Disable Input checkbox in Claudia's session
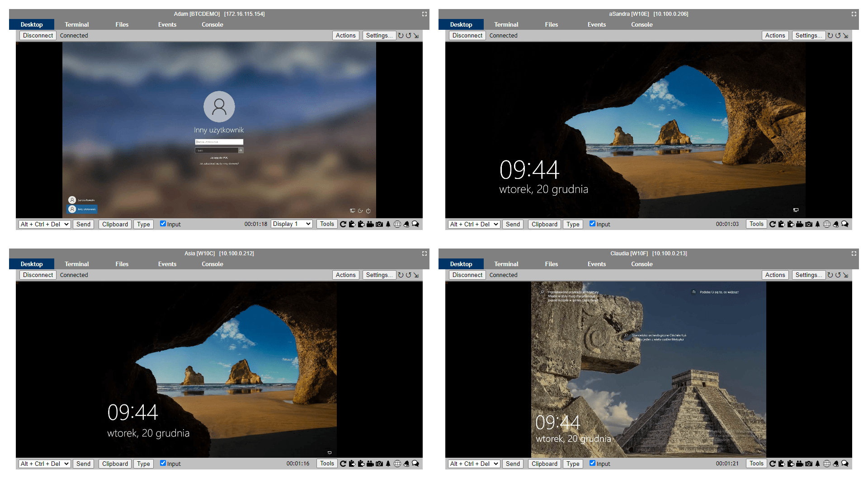The height and width of the screenshot is (488, 868). point(592,463)
